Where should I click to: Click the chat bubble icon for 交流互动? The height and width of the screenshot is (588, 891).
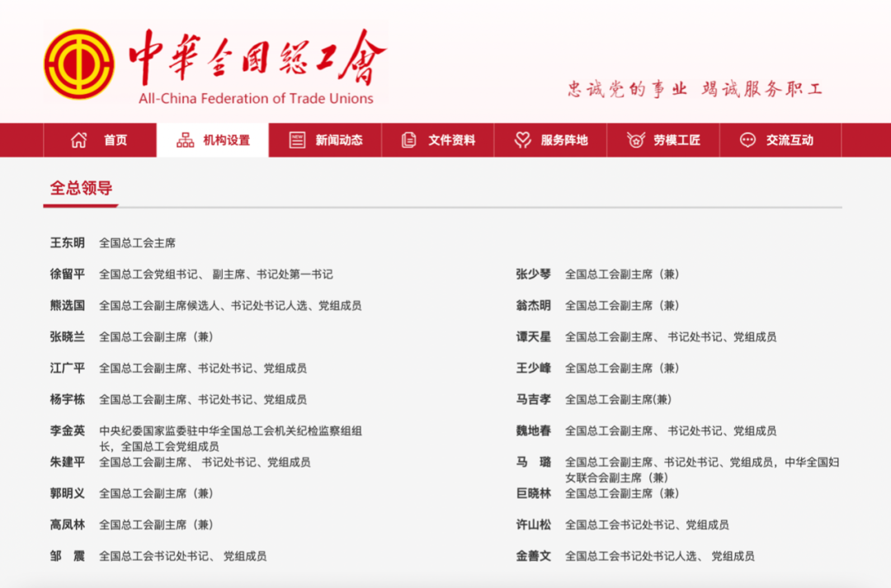click(x=746, y=139)
